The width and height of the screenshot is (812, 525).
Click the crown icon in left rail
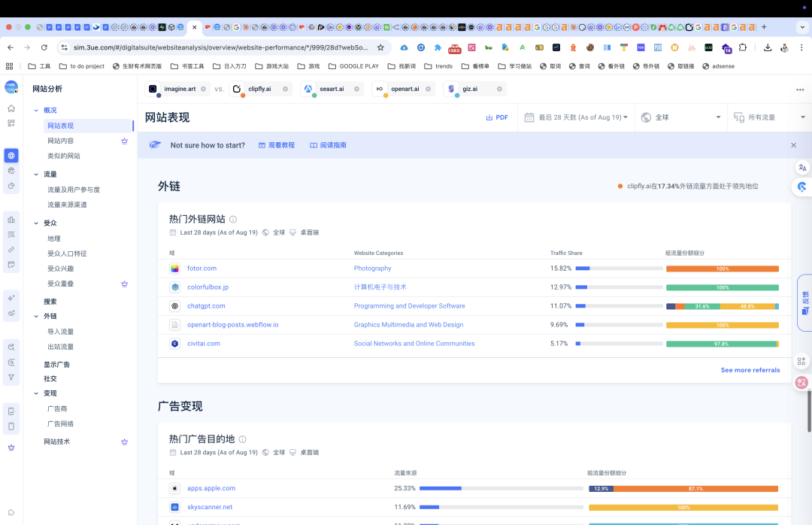[x=11, y=448]
